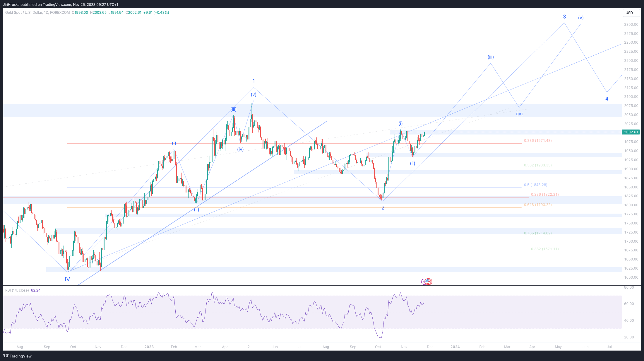The width and height of the screenshot is (644, 361).
Task: Click the 2023 marker on time axis
Action: coord(149,347)
